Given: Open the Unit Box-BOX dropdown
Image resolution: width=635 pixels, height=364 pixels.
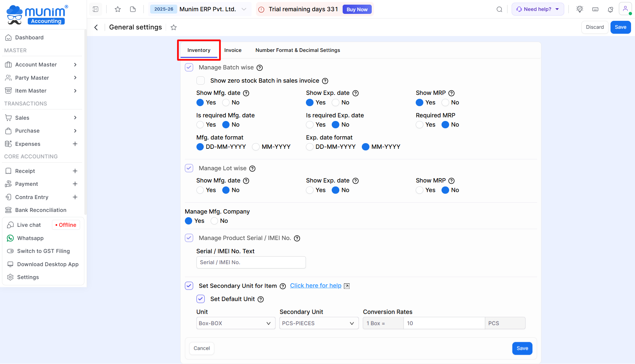Looking at the screenshot, I should click(x=235, y=323).
